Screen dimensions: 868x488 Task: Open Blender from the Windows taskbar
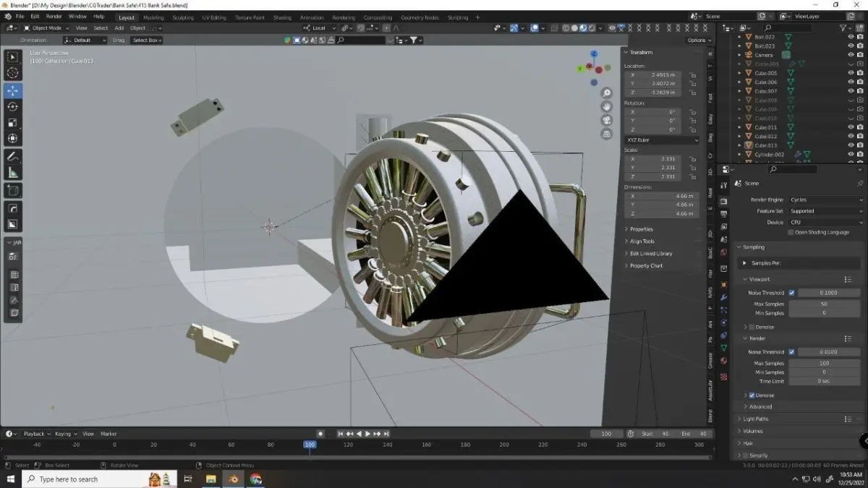(233, 479)
